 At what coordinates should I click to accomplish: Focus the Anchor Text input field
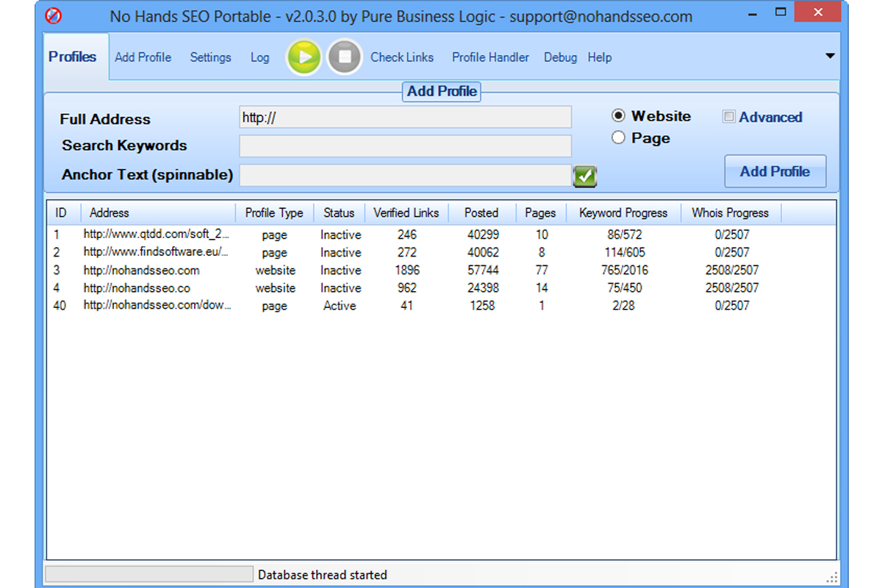click(x=406, y=175)
